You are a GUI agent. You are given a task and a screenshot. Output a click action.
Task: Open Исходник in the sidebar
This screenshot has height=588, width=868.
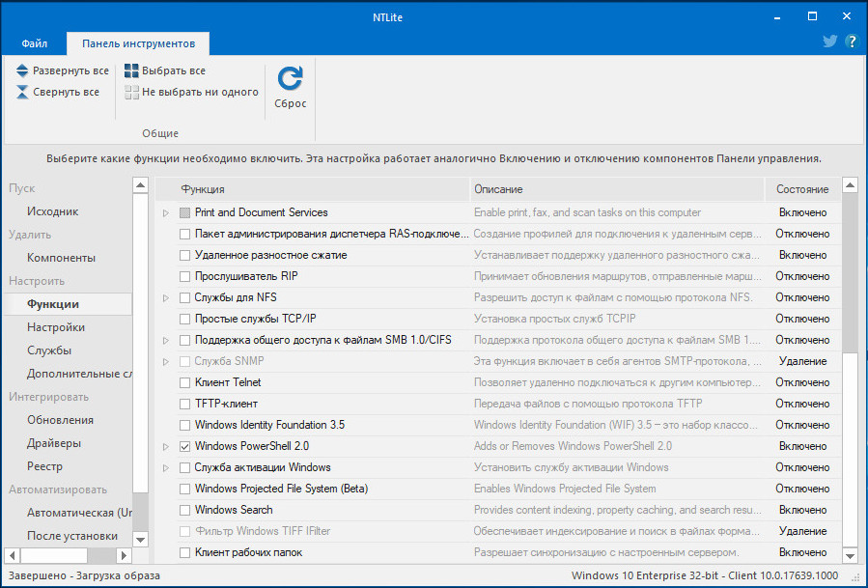click(52, 211)
